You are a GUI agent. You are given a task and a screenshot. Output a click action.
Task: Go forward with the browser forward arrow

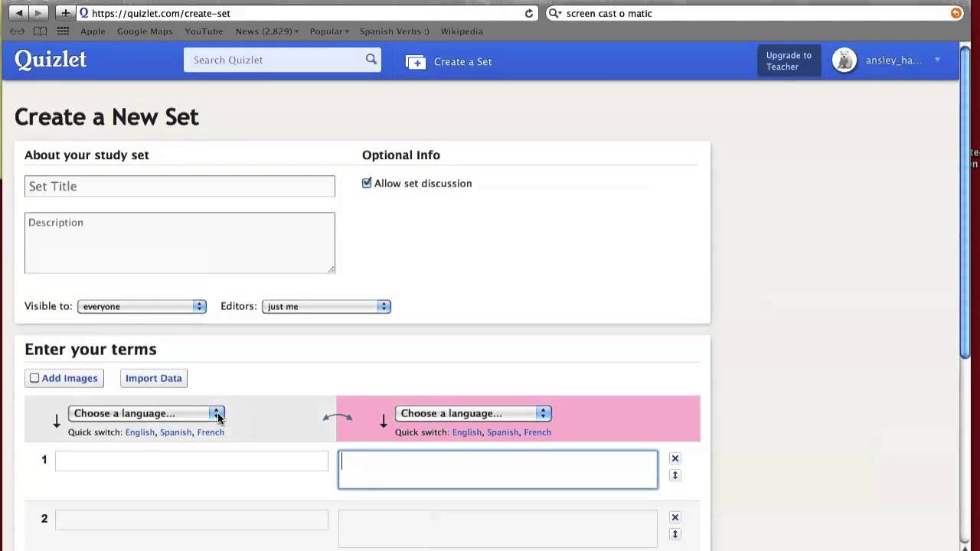click(x=38, y=13)
